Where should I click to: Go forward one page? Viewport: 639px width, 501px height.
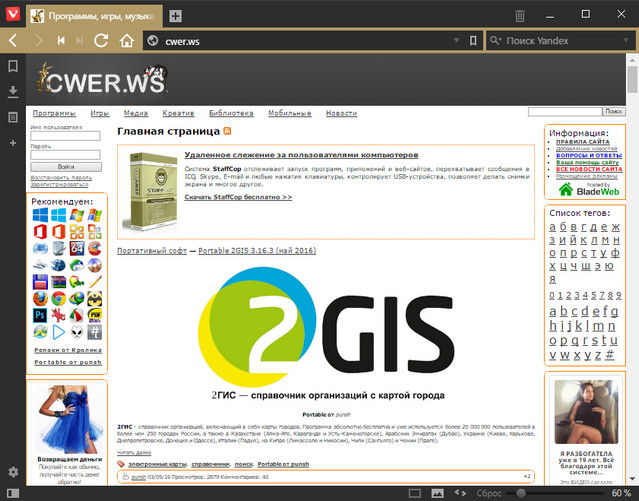(x=39, y=40)
